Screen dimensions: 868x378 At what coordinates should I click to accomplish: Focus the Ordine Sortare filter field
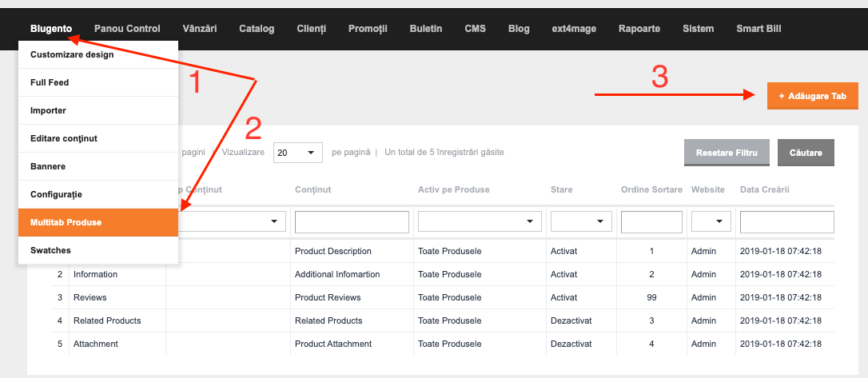[x=651, y=222]
